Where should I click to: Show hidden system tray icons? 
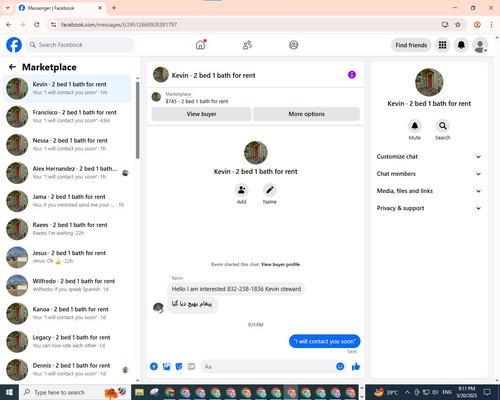(407, 392)
